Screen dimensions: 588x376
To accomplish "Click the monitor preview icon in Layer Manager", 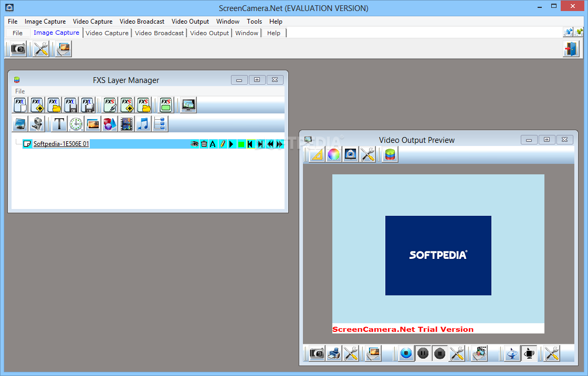I will [x=188, y=105].
